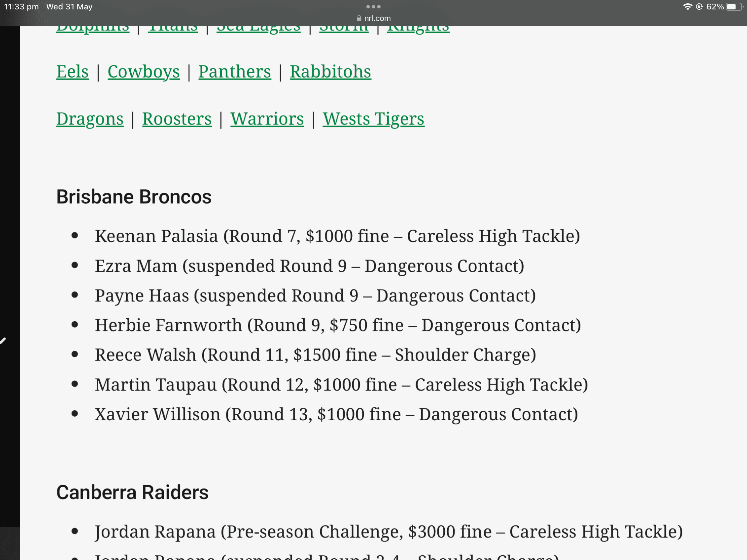Tap the Canberra Raiders heading
This screenshot has width=747, height=560.
point(132,492)
